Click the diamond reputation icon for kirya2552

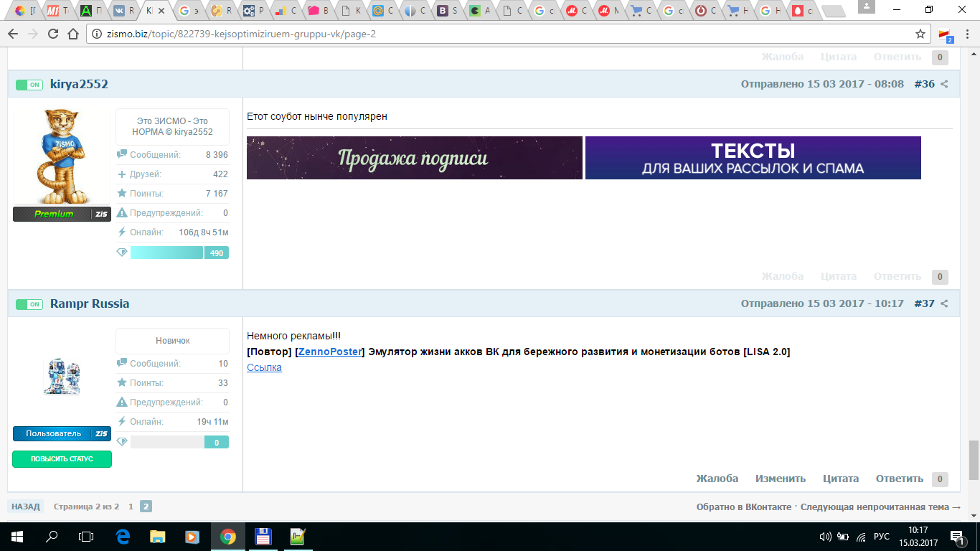(122, 253)
